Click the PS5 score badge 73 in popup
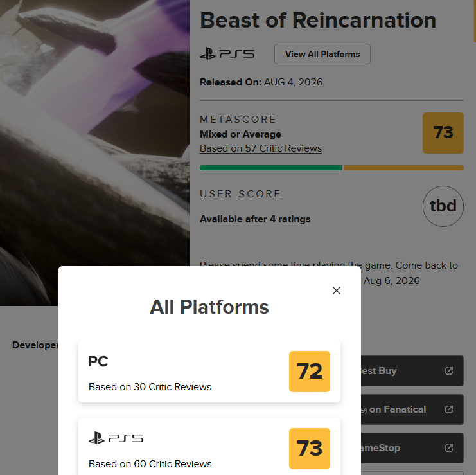This screenshot has width=476, height=475. point(310,449)
